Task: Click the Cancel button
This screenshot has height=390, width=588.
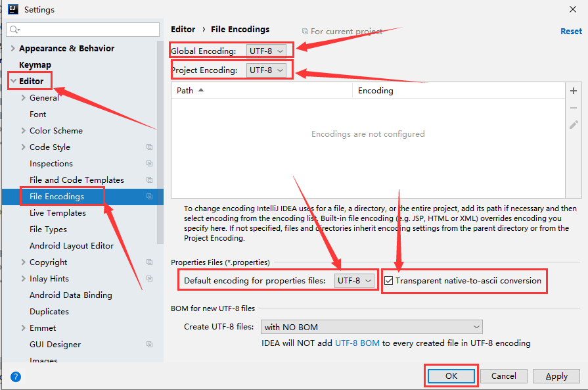Action: (x=504, y=376)
